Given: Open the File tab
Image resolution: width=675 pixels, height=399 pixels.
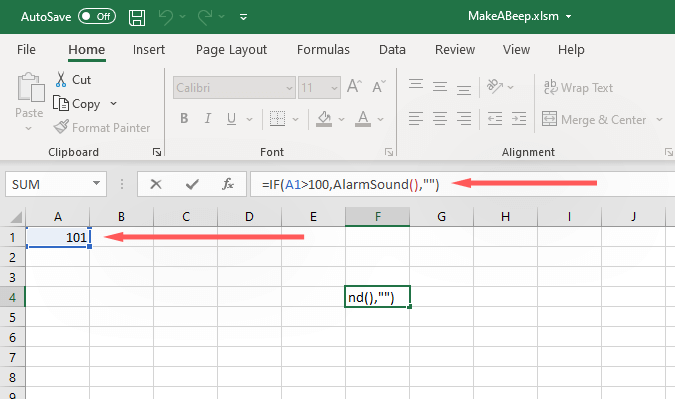Looking at the screenshot, I should [26, 49].
